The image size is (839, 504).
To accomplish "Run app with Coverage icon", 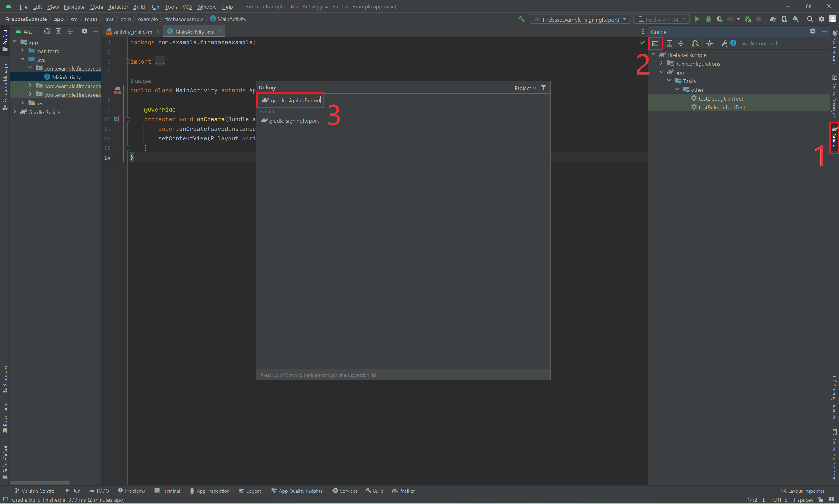I will tap(720, 19).
